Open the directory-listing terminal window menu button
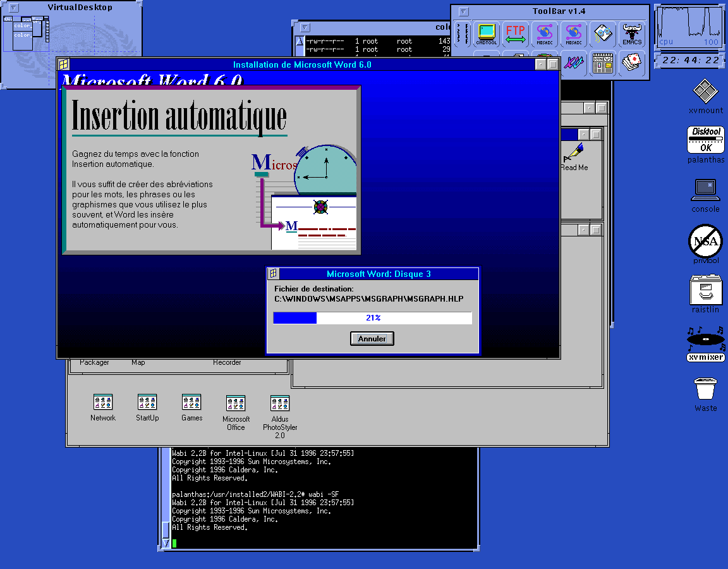 305,27
